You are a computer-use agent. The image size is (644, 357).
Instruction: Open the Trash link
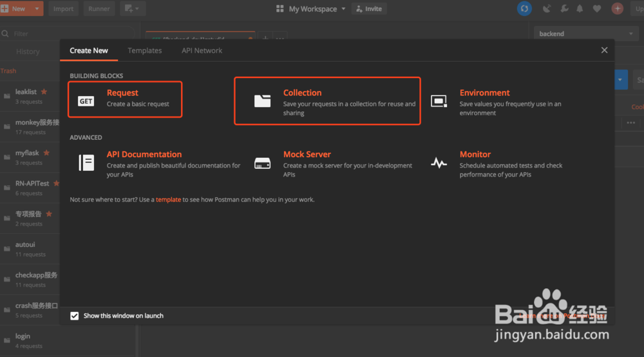click(x=8, y=71)
